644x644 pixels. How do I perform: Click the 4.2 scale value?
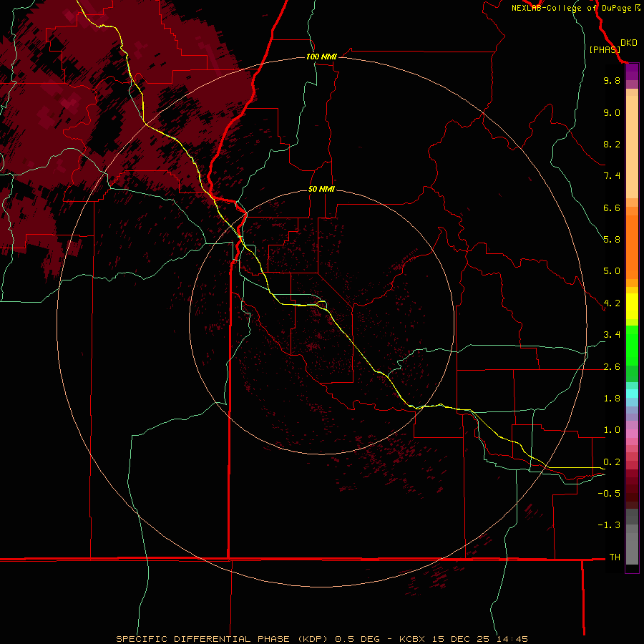point(612,303)
